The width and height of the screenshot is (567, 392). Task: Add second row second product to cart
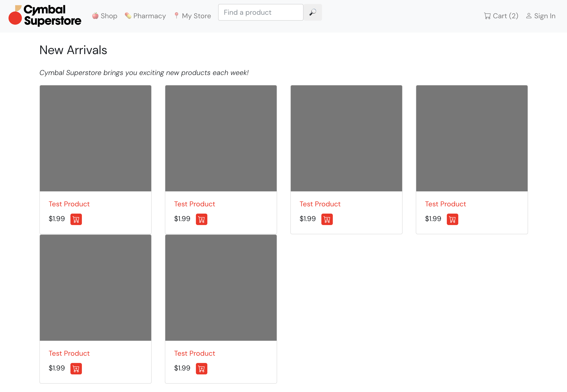[201, 368]
